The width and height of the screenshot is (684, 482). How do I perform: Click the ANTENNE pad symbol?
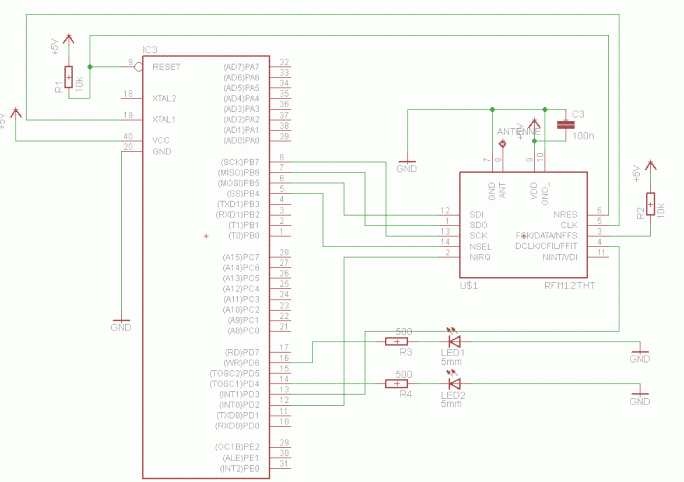(502, 144)
